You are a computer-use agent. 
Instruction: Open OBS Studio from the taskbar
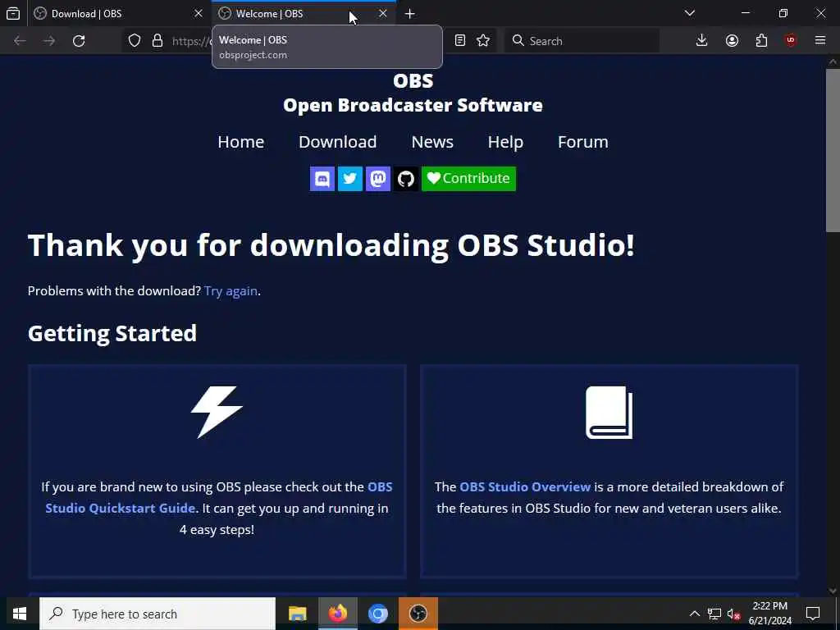coord(418,614)
